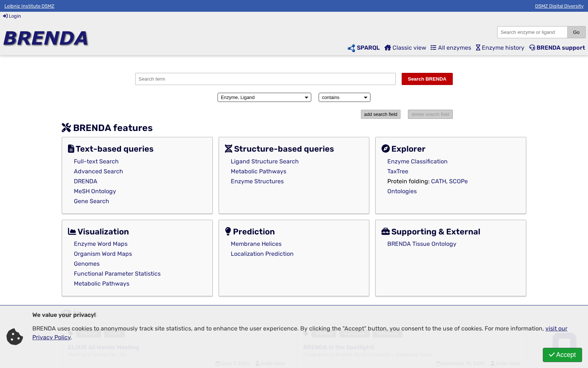The image size is (588, 368).
Task: Open Gene Search
Action: [x=92, y=201]
